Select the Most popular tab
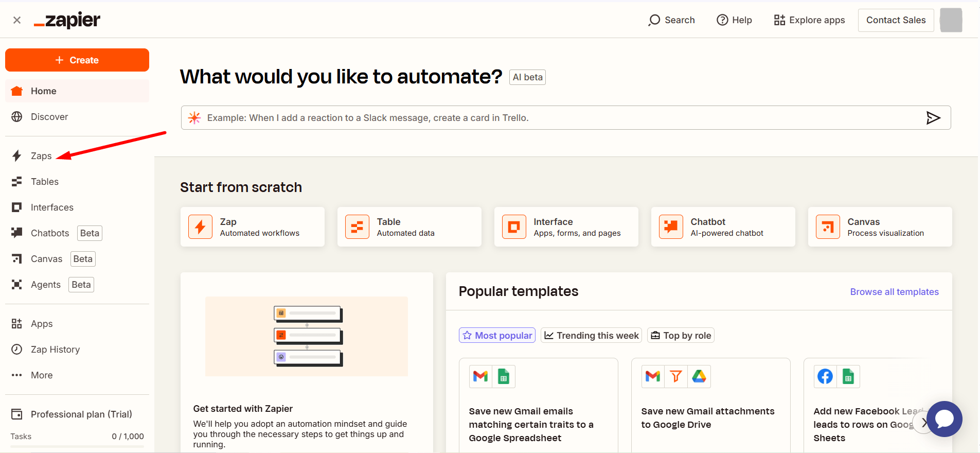 tap(497, 336)
